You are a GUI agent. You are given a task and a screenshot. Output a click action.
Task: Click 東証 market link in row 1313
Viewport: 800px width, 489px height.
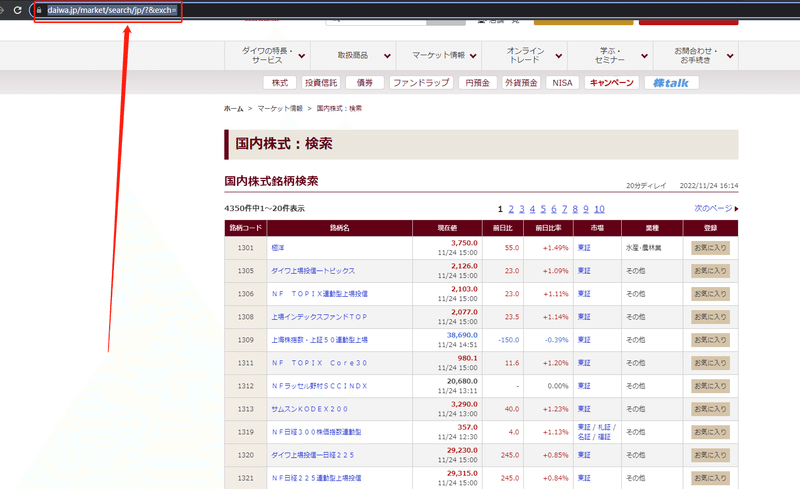coord(584,409)
